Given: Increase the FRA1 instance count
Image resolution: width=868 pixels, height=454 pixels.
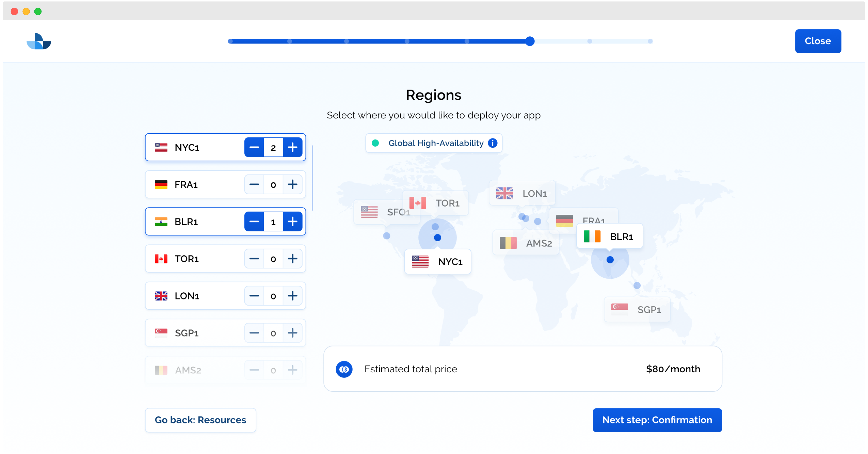Looking at the screenshot, I should click(x=292, y=185).
